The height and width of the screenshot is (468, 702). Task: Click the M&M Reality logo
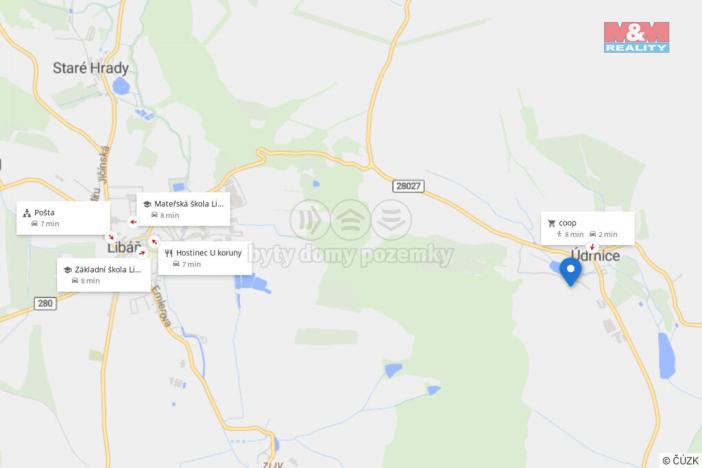tap(636, 38)
